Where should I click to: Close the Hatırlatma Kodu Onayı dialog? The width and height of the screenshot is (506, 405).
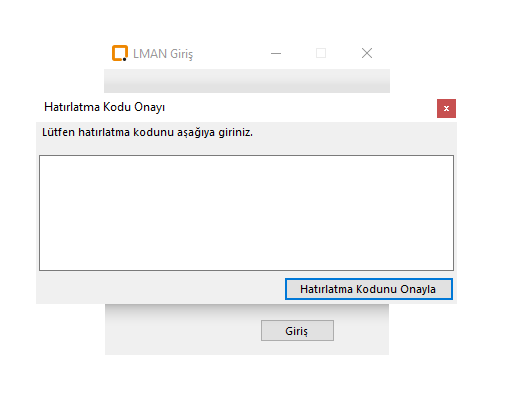(446, 108)
